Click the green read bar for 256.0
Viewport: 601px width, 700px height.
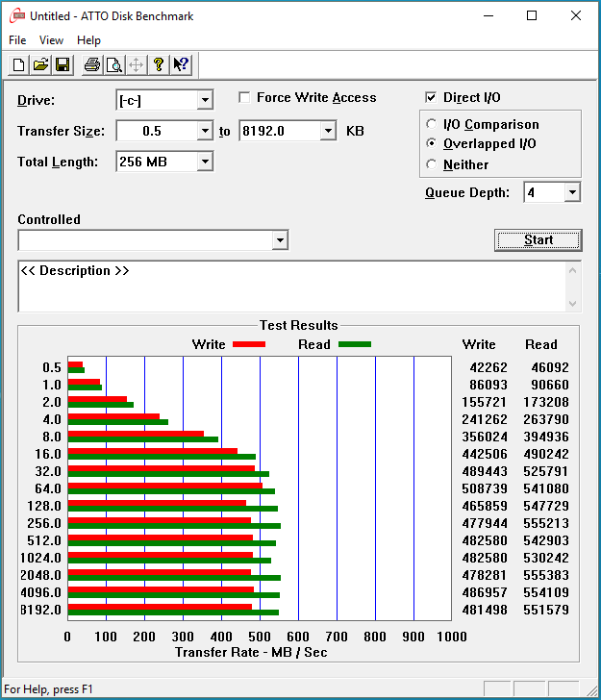(174, 526)
